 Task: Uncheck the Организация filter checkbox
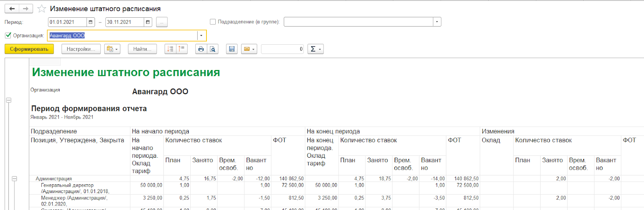(8, 35)
